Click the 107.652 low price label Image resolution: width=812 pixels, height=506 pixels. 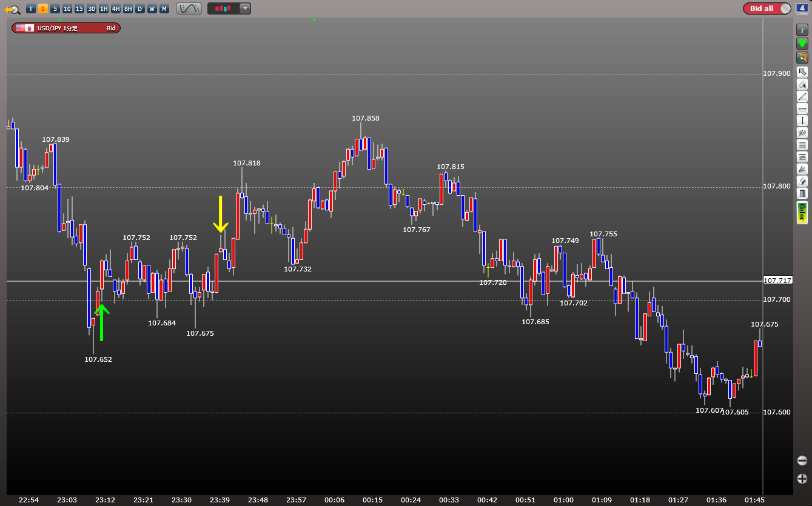[98, 359]
